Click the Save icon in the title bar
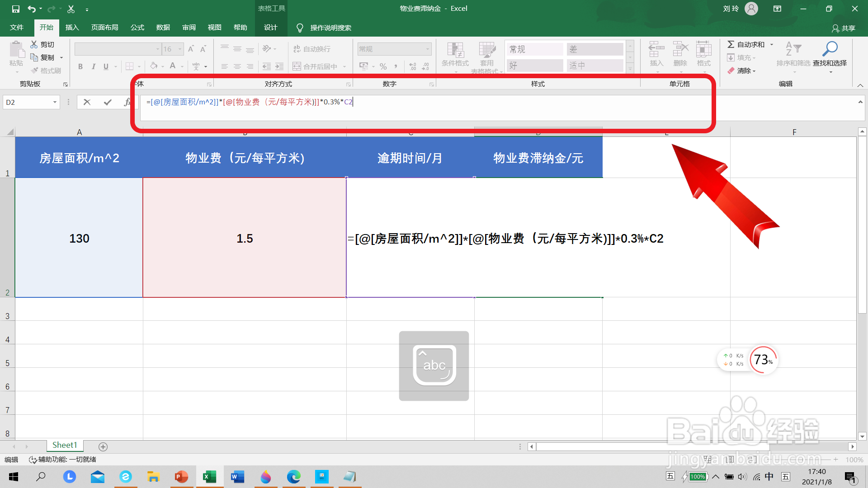 16,9
